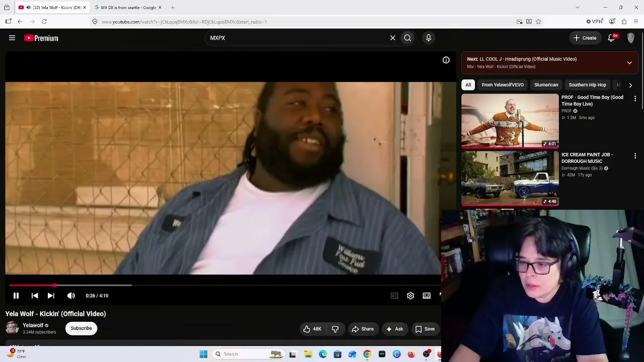Image resolution: width=644 pixels, height=362 pixels.
Task: Open Ice Cream Paint Job thumbnail
Action: tap(510, 178)
